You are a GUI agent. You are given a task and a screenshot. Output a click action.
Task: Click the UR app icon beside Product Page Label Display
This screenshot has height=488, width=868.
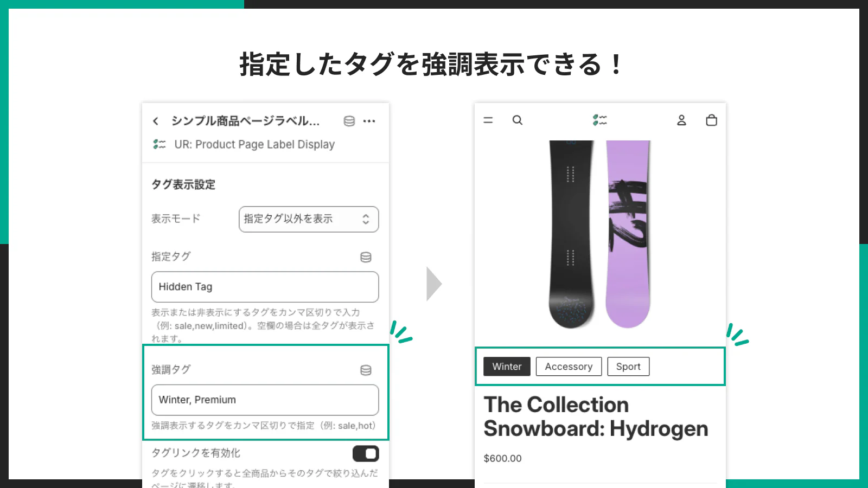click(158, 144)
